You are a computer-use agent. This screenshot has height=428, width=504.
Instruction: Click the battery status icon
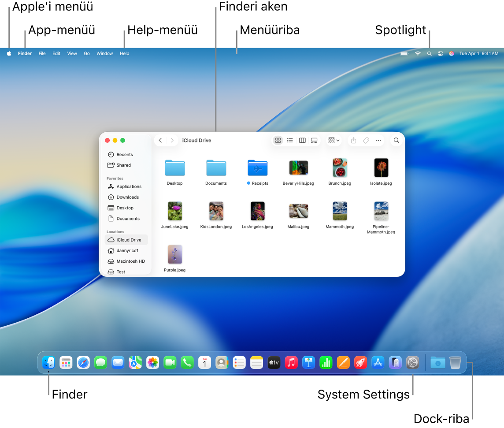(404, 53)
